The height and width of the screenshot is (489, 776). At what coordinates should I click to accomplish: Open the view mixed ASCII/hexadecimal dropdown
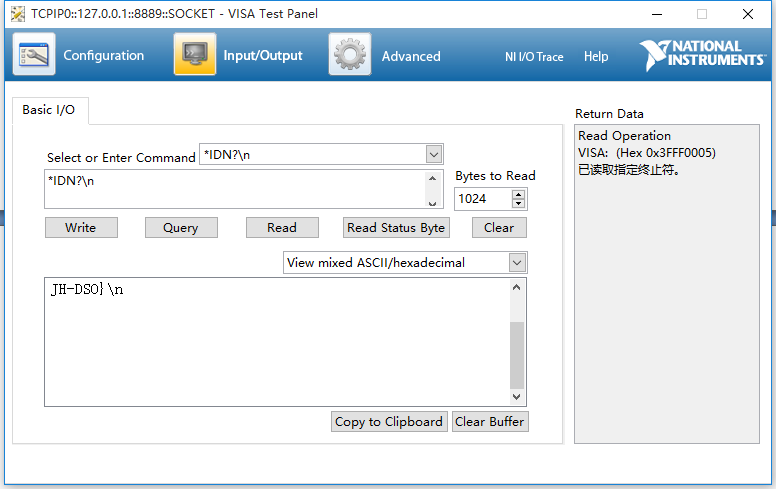[517, 263]
